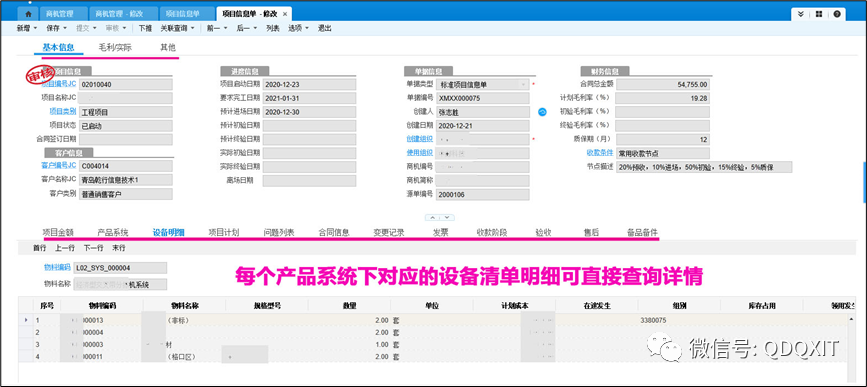This screenshot has width=867, height=387.
Task: Click the 合同总金额 field 54,755.00
Action: [x=662, y=85]
